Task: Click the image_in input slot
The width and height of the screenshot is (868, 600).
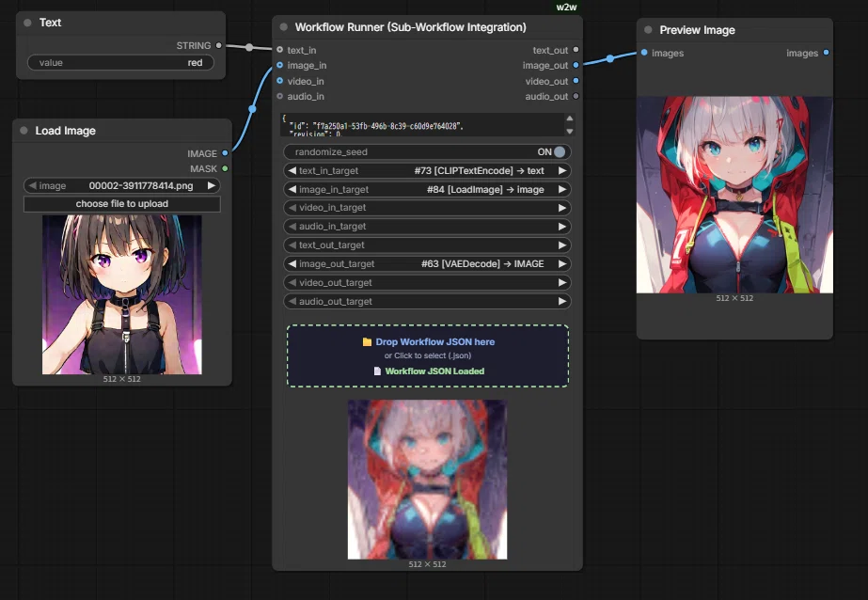Action: click(279, 65)
